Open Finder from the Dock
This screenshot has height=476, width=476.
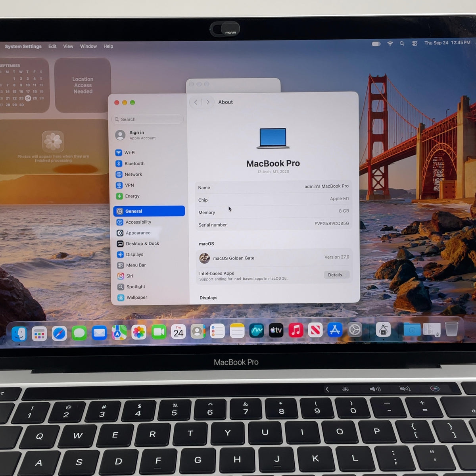pos(19,334)
